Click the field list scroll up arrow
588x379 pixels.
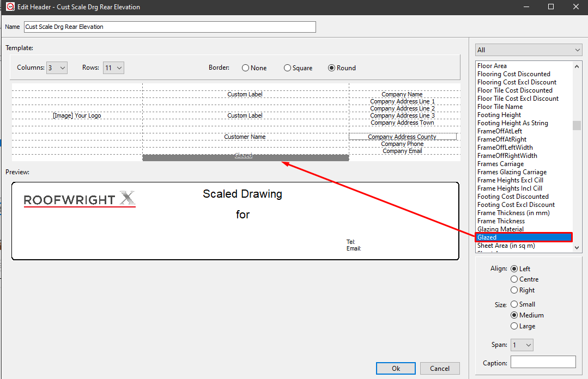[x=577, y=66]
